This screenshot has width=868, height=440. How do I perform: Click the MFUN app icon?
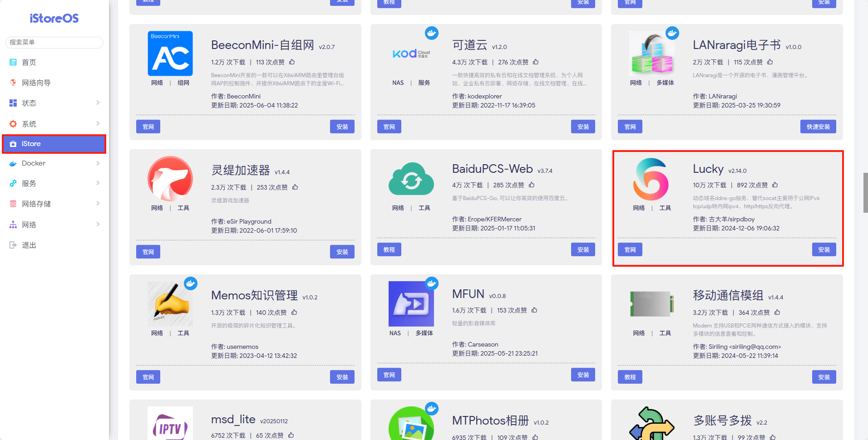point(411,304)
